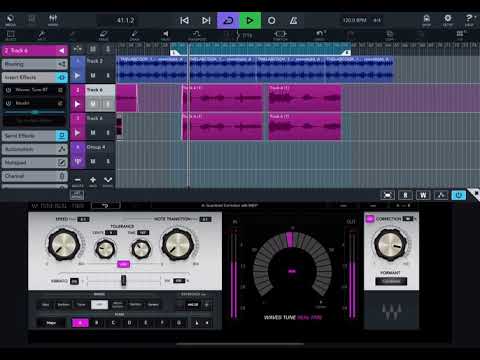480x360 pixels.
Task: Toggle the metronome icon
Action: (x=293, y=21)
